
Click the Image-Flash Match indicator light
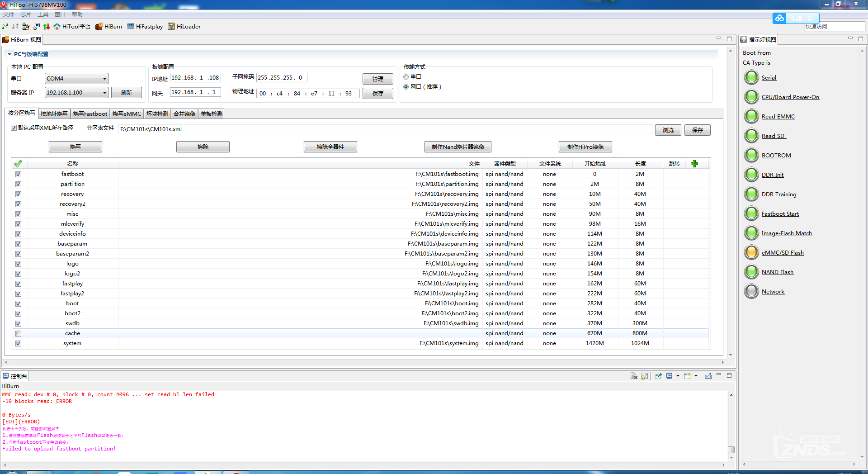pos(751,233)
